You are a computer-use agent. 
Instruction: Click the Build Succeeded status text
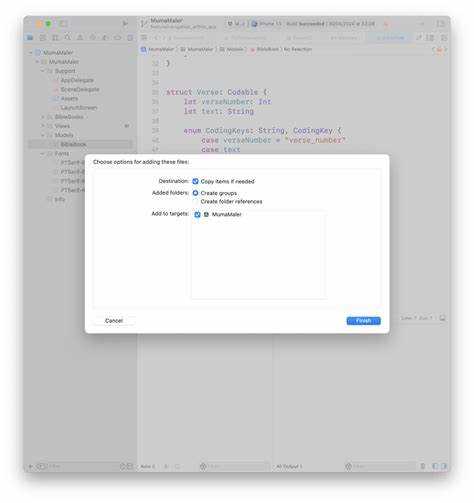[305, 24]
